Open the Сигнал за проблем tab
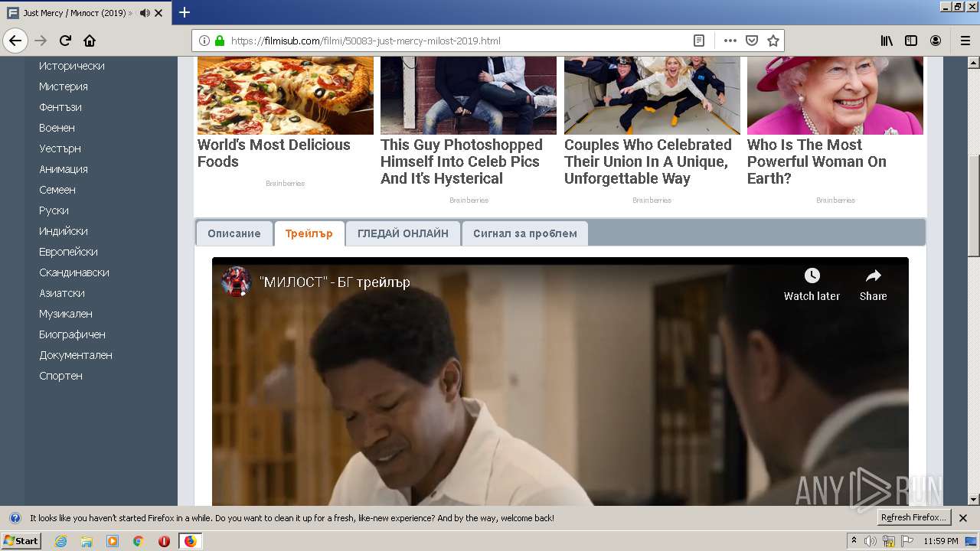Image resolution: width=980 pixels, height=551 pixels. click(525, 233)
